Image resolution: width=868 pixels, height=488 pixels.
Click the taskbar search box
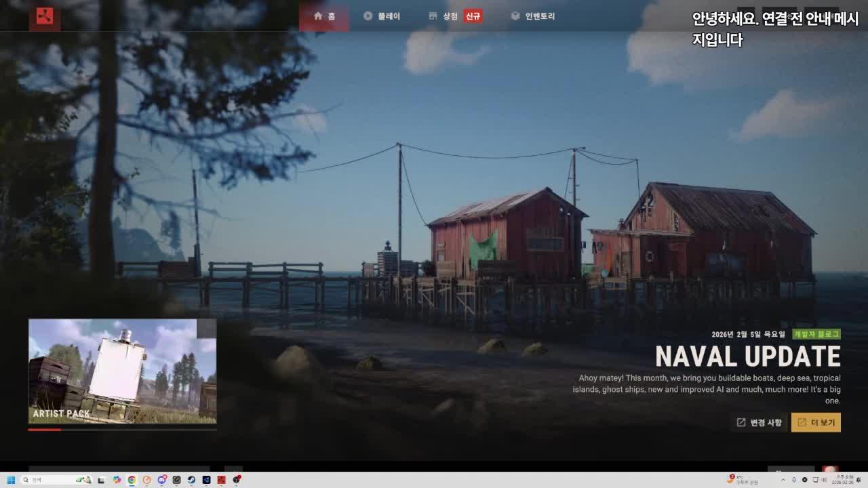(57, 480)
